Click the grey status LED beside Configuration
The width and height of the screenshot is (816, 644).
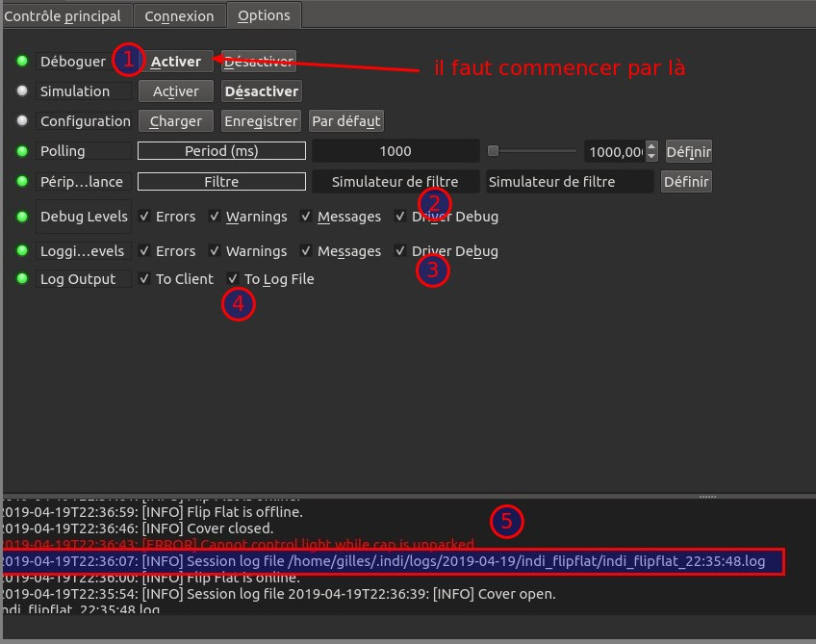click(22, 120)
